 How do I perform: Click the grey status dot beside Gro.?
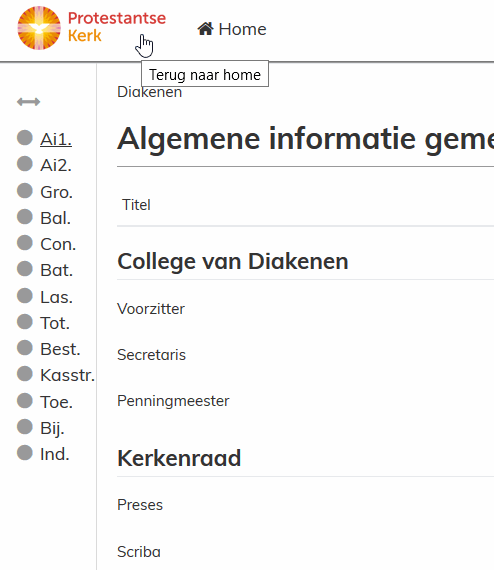tap(25, 190)
